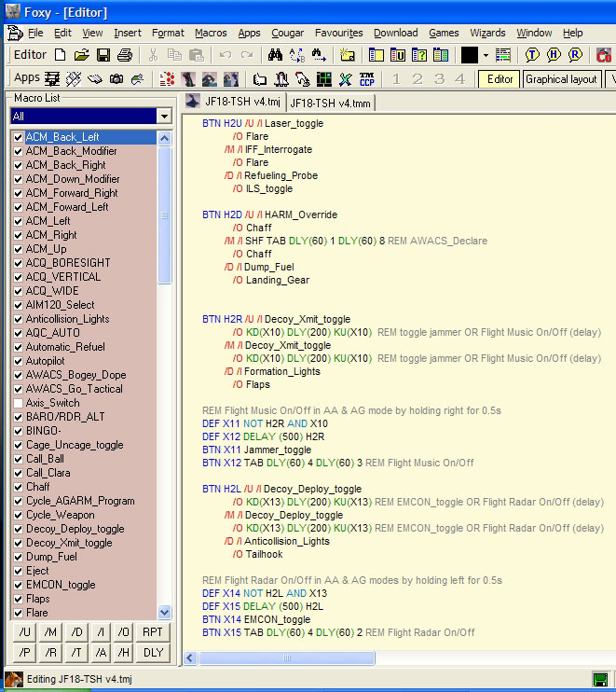Click the crossed tools icon

tap(345, 79)
